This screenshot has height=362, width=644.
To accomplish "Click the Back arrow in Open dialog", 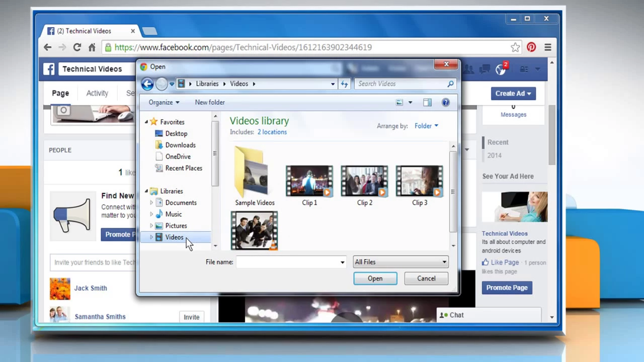I will click(x=147, y=84).
